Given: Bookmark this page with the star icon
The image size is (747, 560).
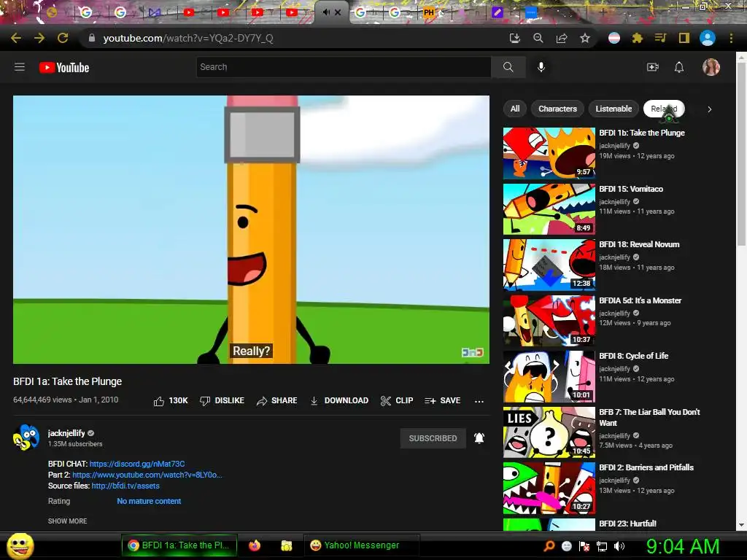Looking at the screenshot, I should point(585,38).
